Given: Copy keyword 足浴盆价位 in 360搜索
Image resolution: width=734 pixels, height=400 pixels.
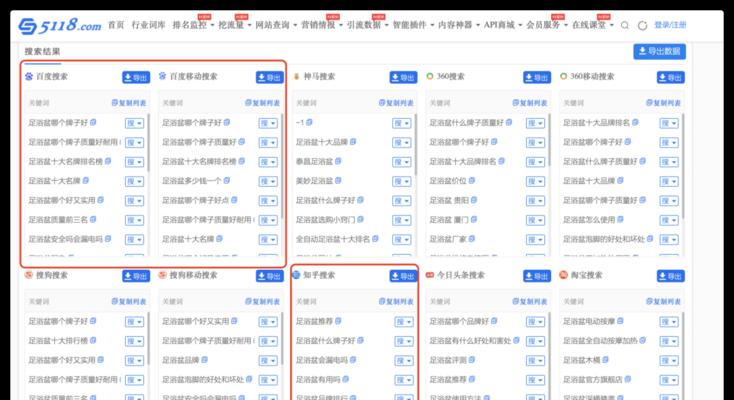Looking at the screenshot, I should [472, 180].
